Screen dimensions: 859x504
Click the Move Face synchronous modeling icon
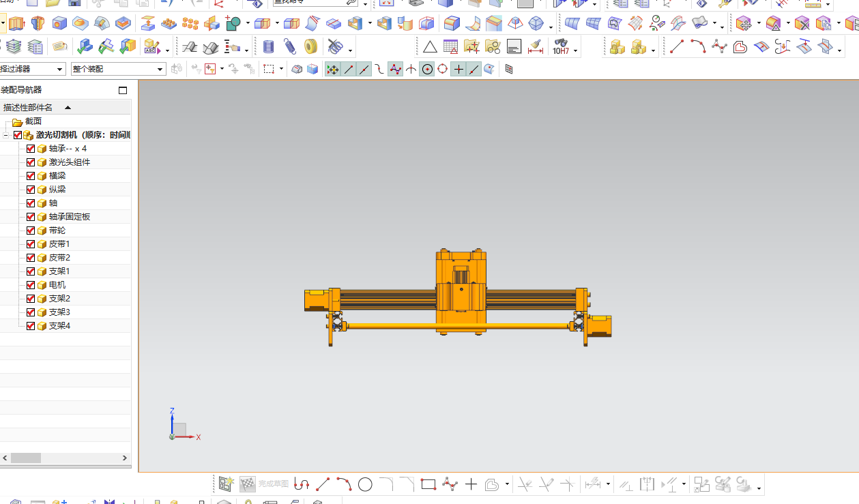[x=744, y=25]
